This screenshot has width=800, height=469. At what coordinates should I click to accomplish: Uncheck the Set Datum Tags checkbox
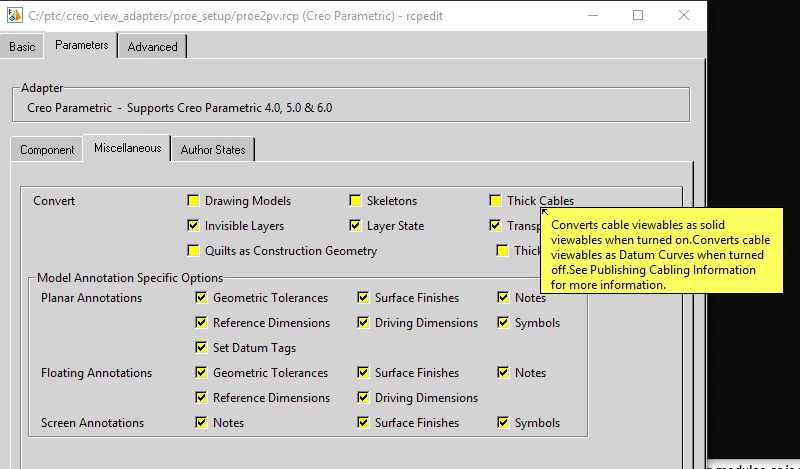point(202,348)
